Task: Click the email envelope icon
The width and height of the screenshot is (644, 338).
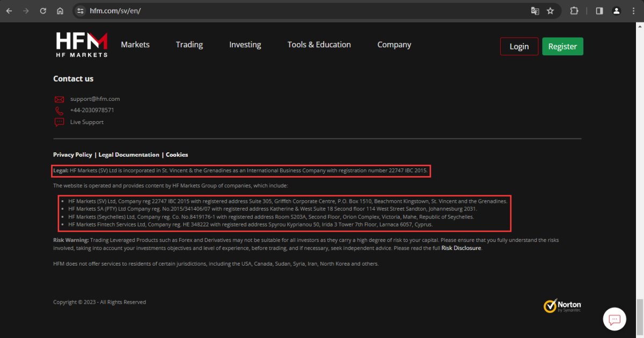Action: [x=59, y=99]
